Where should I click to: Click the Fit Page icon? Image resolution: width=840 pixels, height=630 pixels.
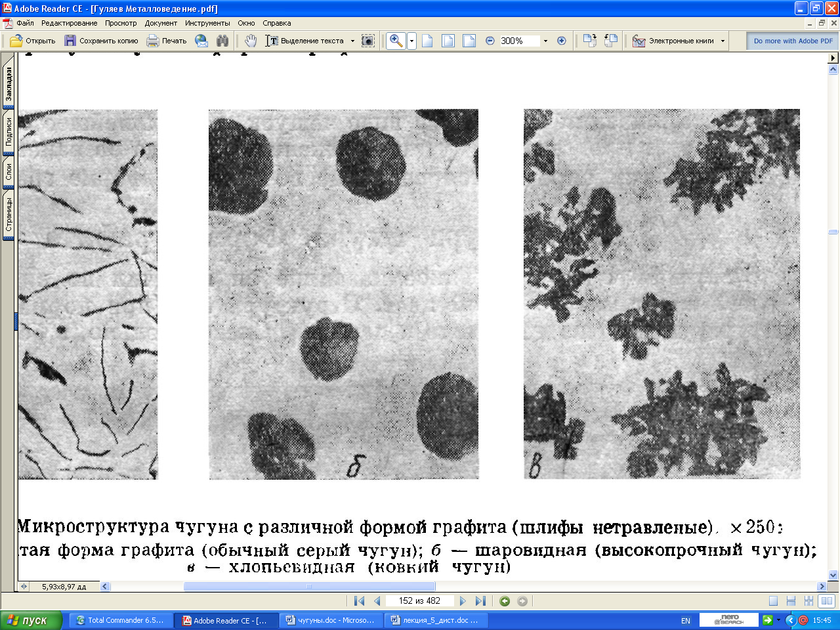[448, 41]
